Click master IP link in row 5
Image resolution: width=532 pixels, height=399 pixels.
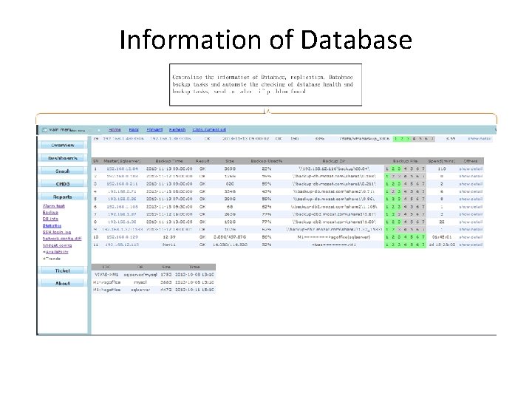pyautogui.click(x=122, y=199)
